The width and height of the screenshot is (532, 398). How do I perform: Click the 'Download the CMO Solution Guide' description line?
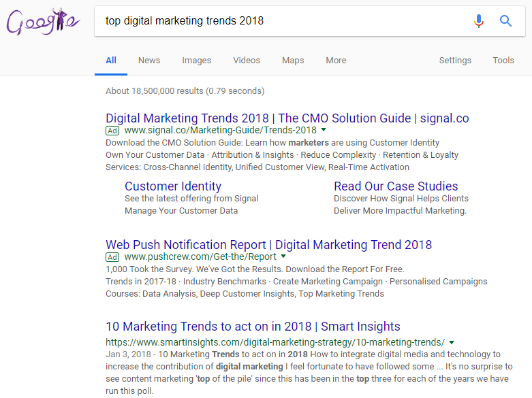click(x=272, y=143)
